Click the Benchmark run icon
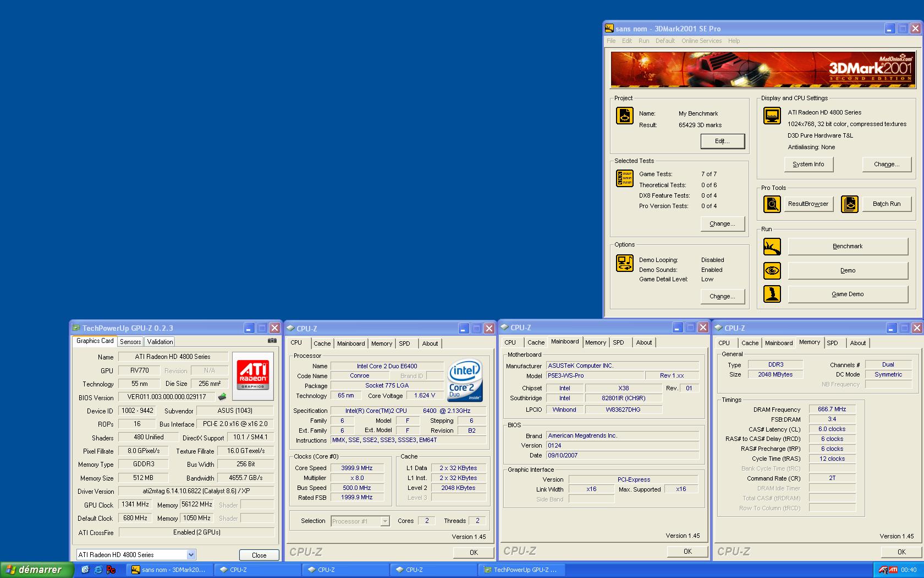This screenshot has width=924, height=578. click(772, 247)
